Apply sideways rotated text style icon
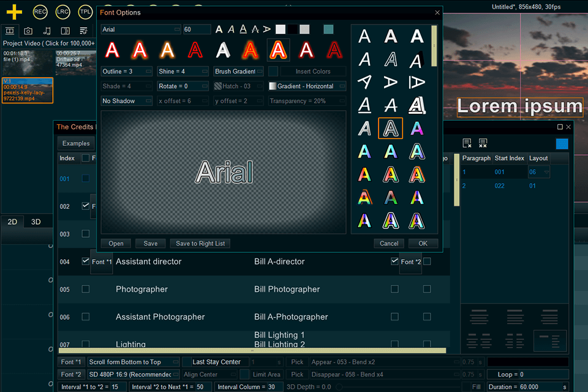This screenshot has width=588, height=392. 266,29
